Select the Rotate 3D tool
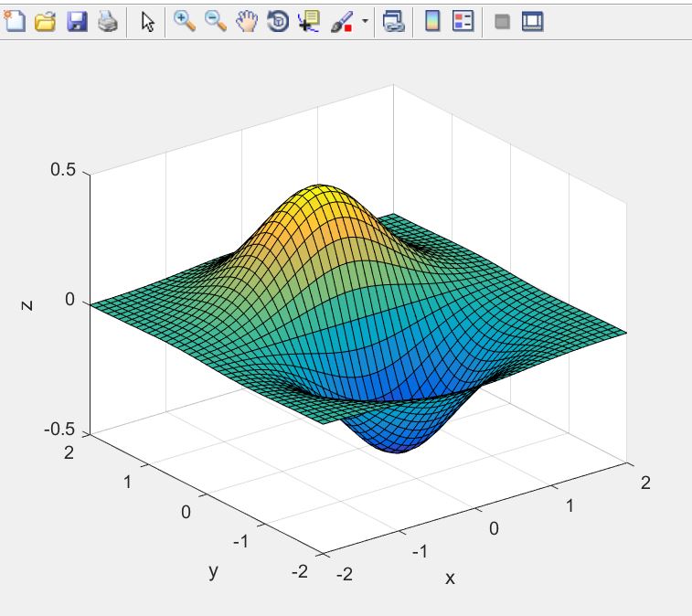The height and width of the screenshot is (616, 692). click(x=278, y=21)
